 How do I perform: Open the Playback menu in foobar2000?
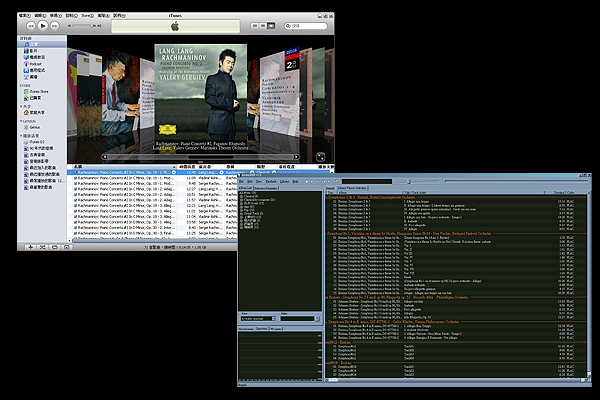pyautogui.click(x=271, y=181)
